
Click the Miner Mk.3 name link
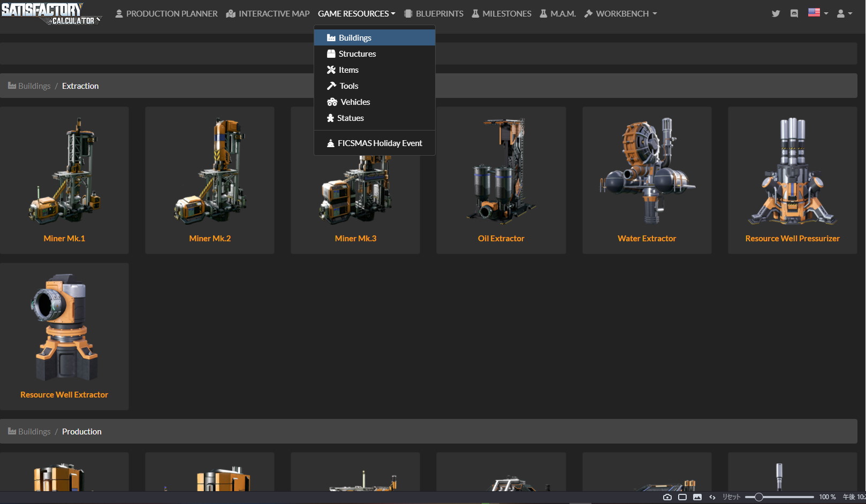click(x=355, y=238)
